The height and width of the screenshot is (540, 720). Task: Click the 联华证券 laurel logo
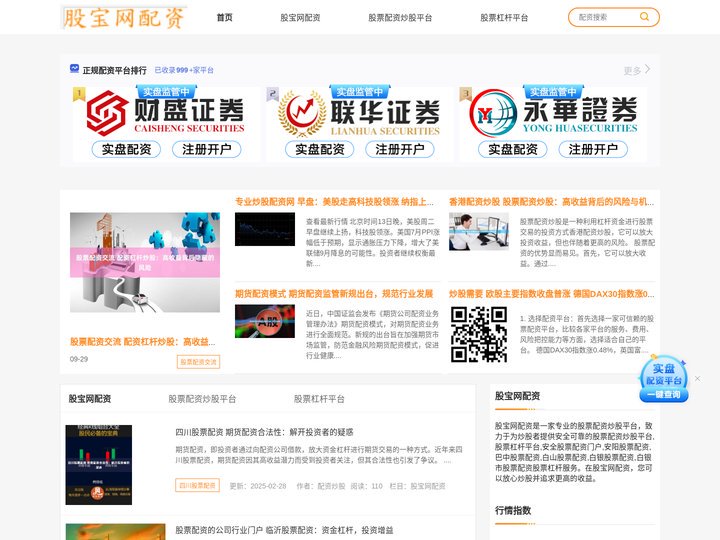(302, 113)
